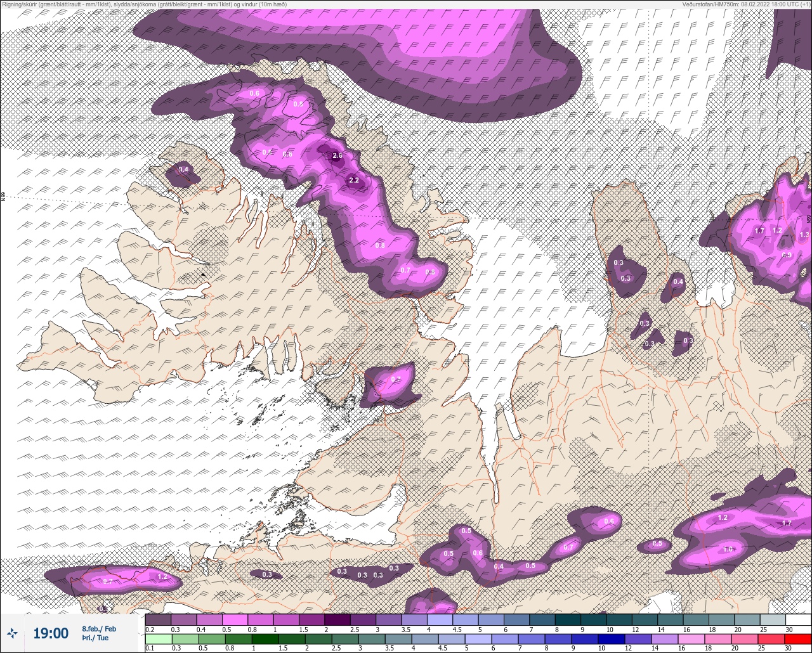The height and width of the screenshot is (653, 812).
Task: Select the light blue 25 swatch in snow legend
Action: [x=772, y=619]
